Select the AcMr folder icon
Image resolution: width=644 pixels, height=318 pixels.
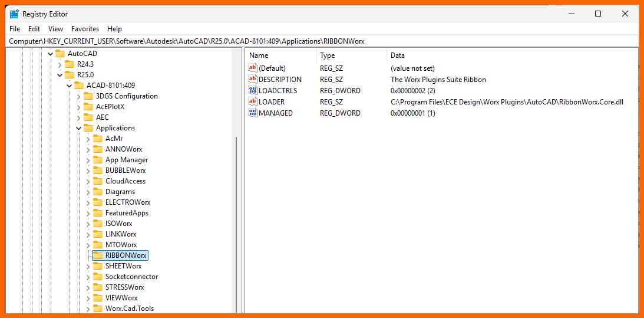[98, 139]
